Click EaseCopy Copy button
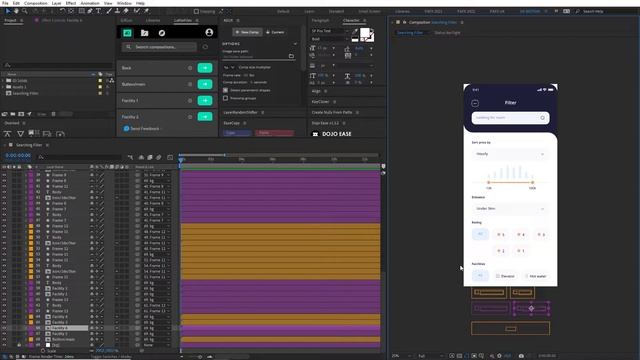This screenshot has height=360, width=640. (x=237, y=133)
